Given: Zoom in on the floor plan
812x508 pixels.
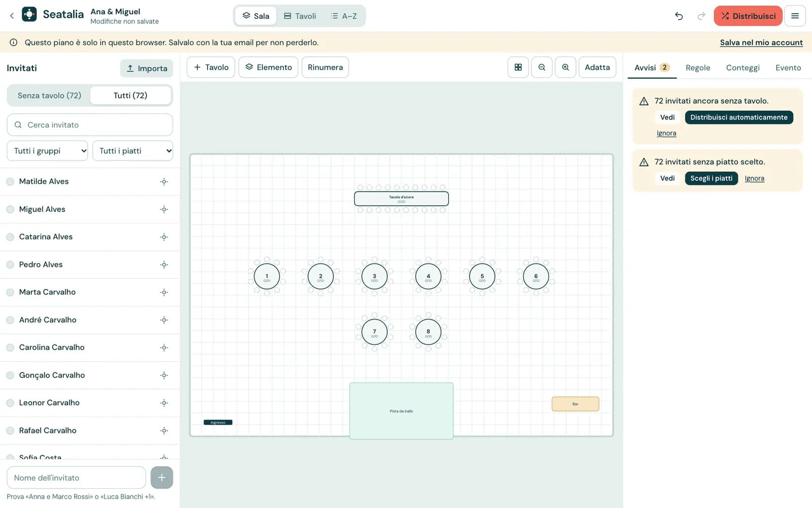Looking at the screenshot, I should [x=565, y=67].
